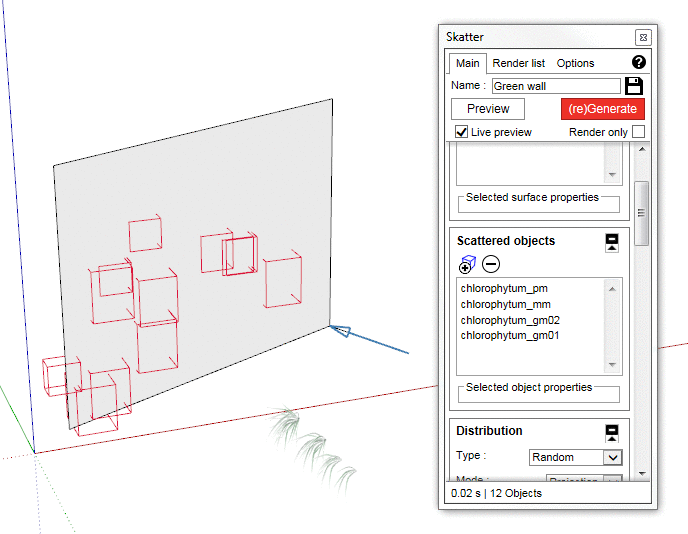Switch to the Main tab
Screen dimensions: 688x534
point(467,63)
